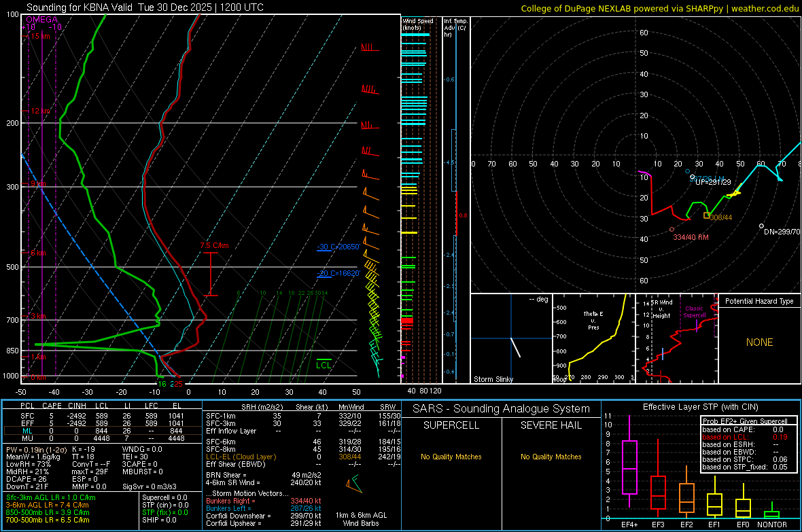Viewport: 802px width, 532px height.
Task: Click the Storm Slinky panel label
Action: pyautogui.click(x=493, y=379)
